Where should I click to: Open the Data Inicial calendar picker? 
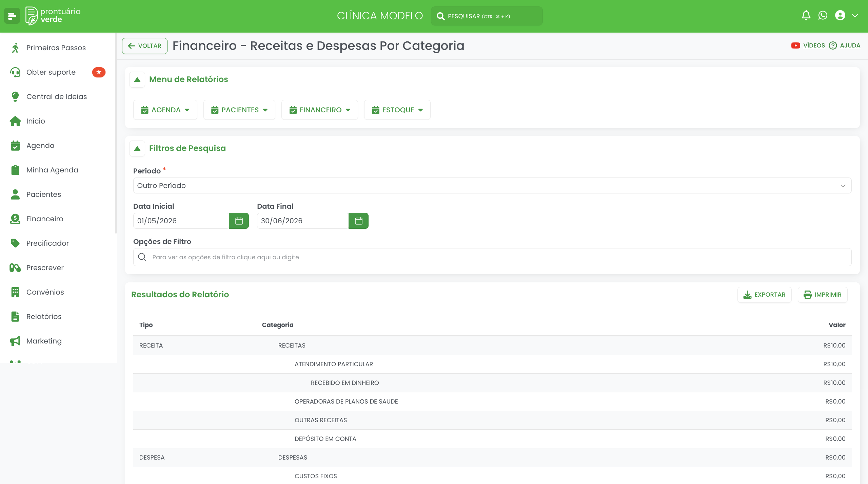tap(239, 221)
